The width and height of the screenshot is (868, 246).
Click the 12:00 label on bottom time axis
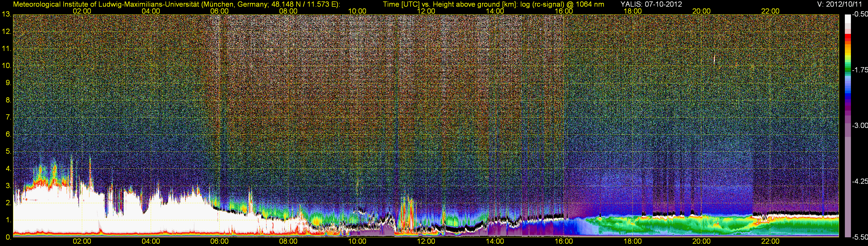[x=426, y=241]
